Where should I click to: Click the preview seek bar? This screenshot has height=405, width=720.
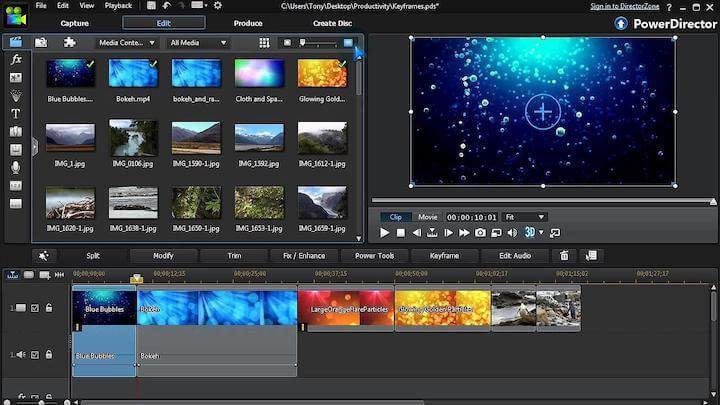click(543, 201)
